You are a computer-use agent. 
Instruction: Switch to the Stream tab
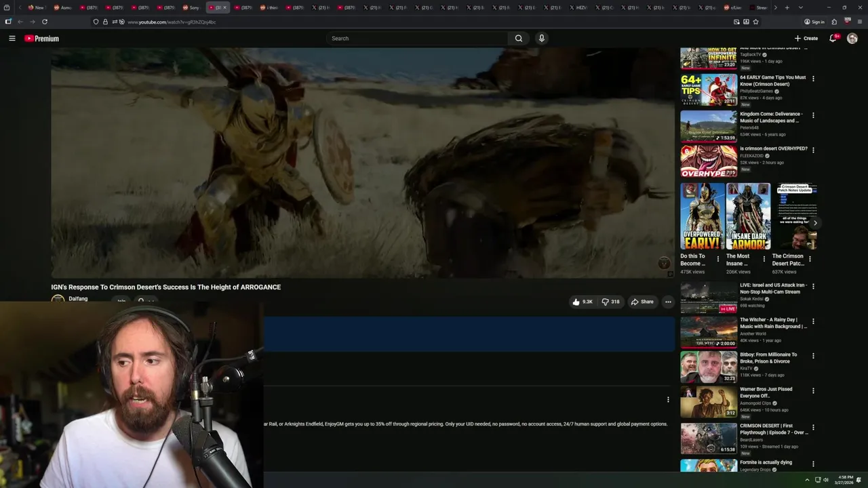coord(759,7)
